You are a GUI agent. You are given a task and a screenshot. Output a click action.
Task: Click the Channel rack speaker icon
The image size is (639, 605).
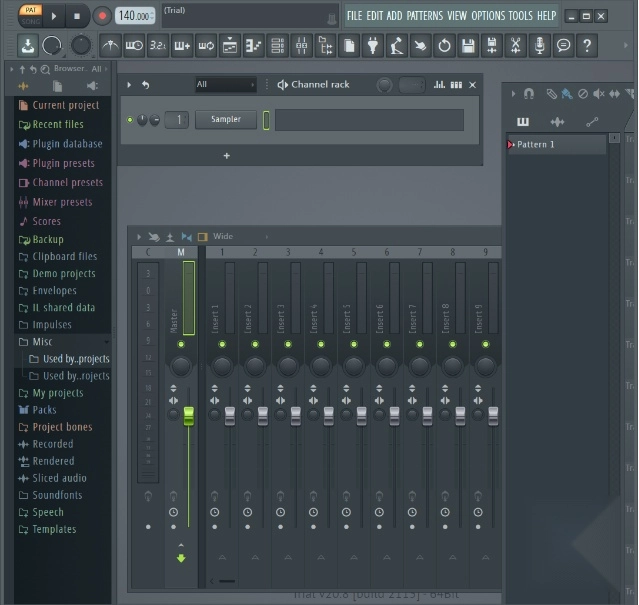click(x=282, y=85)
